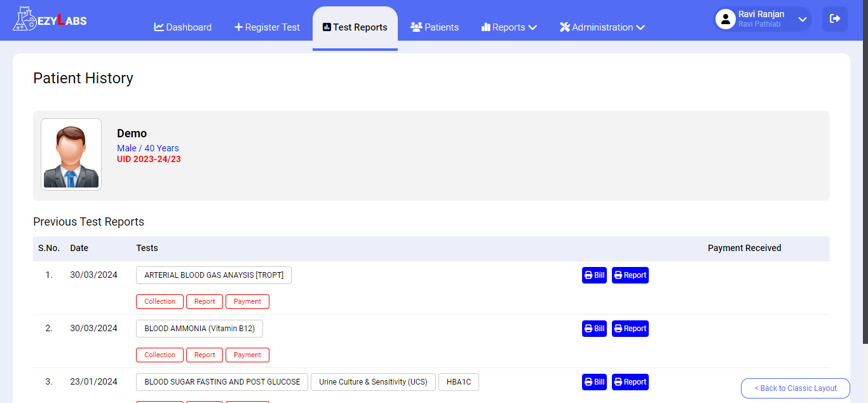The image size is (868, 403).
Task: Print Bill for Arterial Blood Gas row
Action: pyautogui.click(x=594, y=275)
